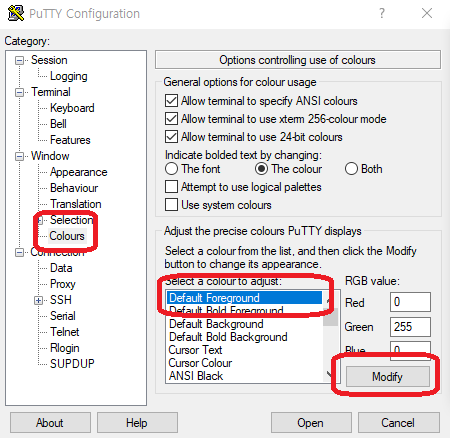Open the Bell category
The width and height of the screenshot is (450, 438).
[x=58, y=124]
